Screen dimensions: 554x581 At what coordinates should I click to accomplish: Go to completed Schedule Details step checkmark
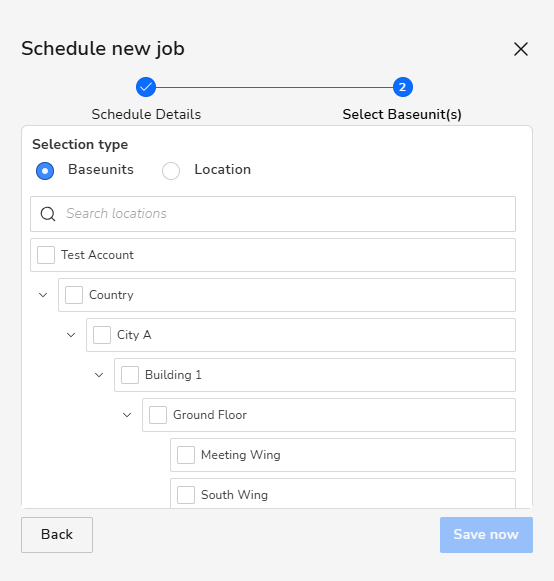click(146, 87)
